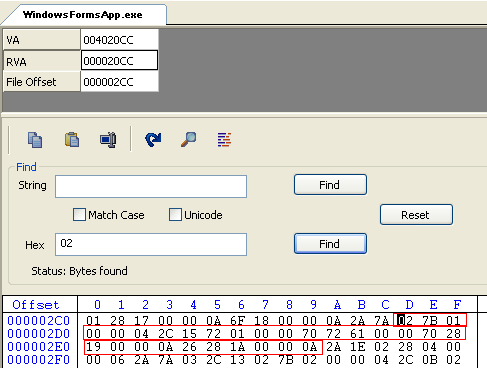Viewport: 487px width, 368px height.
Task: Click the VA value field 004020CC
Action: tap(119, 40)
